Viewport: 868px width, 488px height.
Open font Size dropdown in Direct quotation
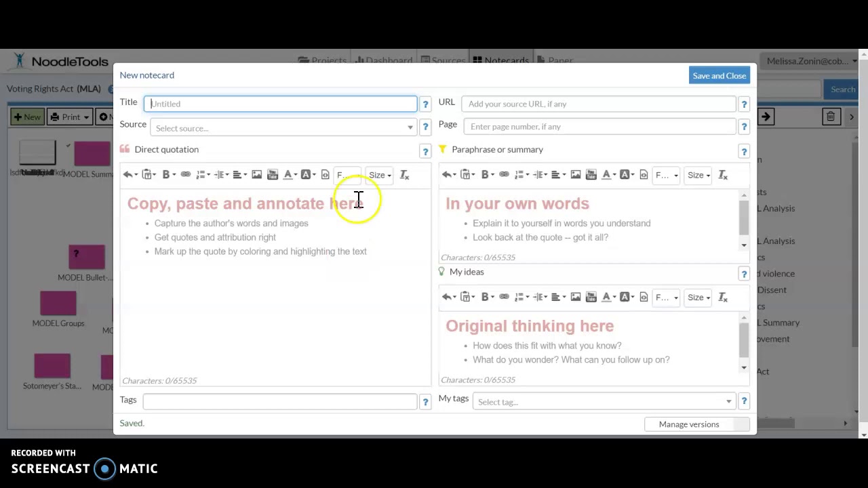point(380,175)
